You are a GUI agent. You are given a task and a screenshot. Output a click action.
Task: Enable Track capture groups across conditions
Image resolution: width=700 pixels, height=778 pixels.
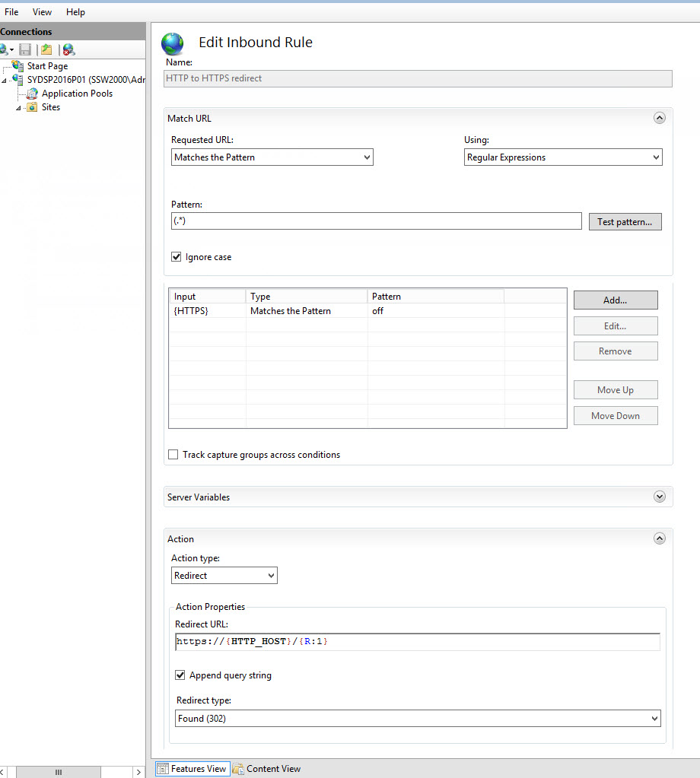[173, 455]
